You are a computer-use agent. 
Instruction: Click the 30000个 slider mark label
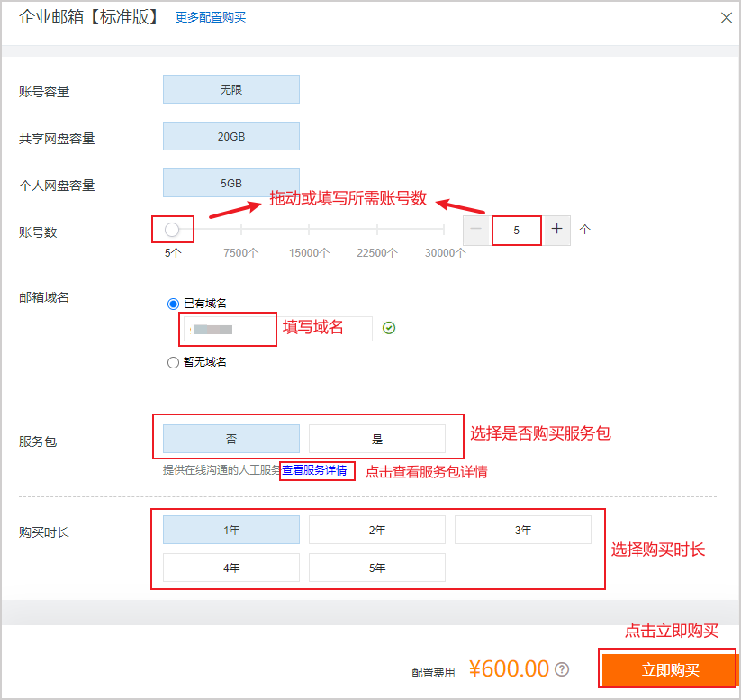pyautogui.click(x=445, y=253)
